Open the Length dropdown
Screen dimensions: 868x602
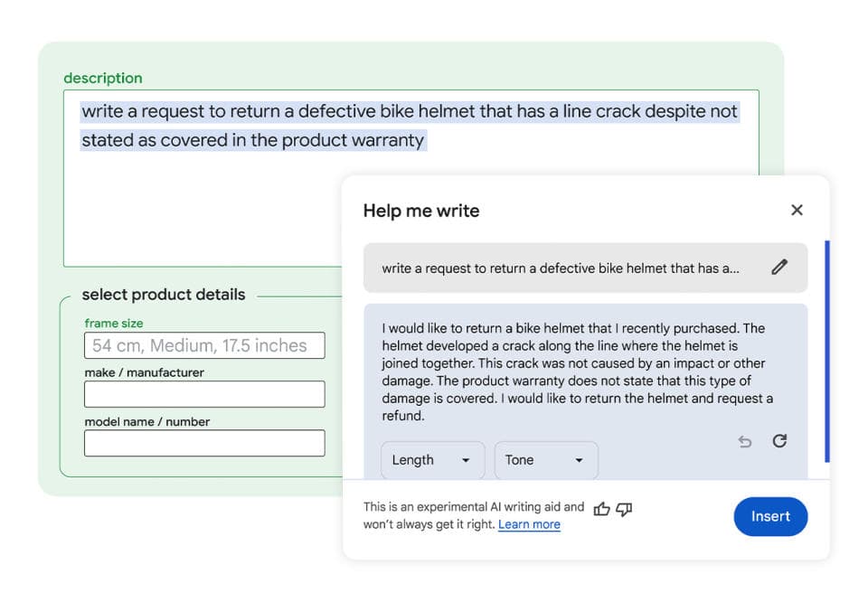[x=432, y=460]
